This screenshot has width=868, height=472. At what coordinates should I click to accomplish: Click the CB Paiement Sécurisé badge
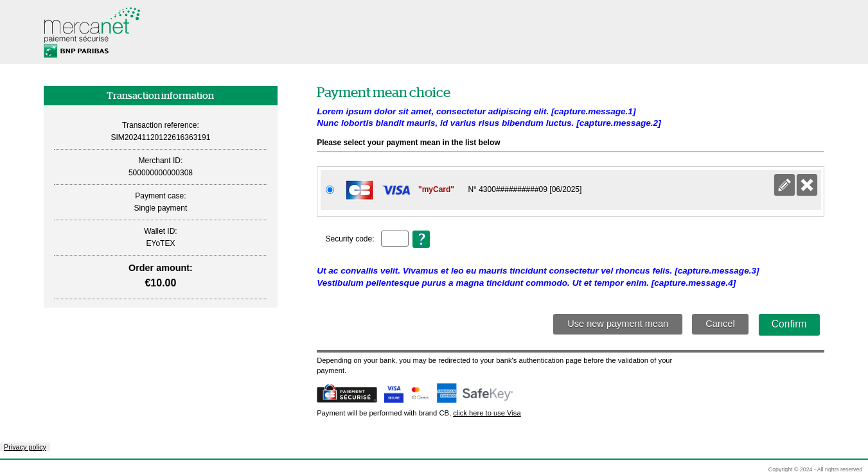point(346,394)
